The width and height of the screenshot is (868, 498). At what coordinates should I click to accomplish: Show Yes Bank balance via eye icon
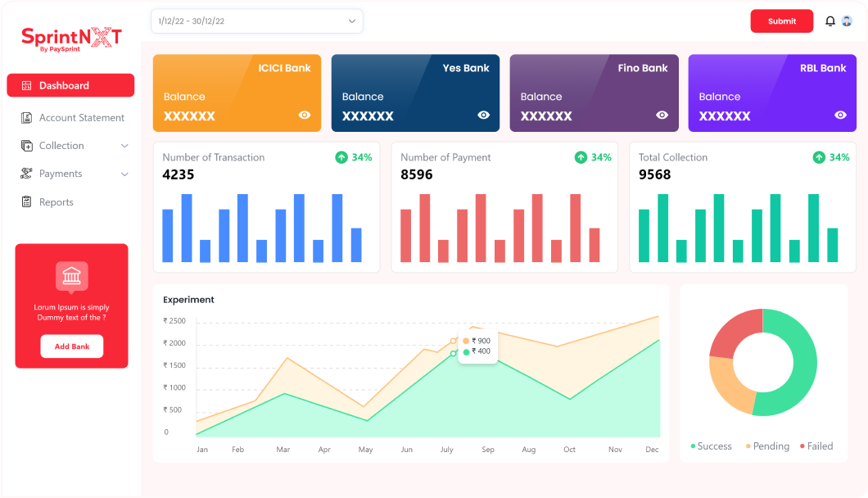tap(483, 115)
